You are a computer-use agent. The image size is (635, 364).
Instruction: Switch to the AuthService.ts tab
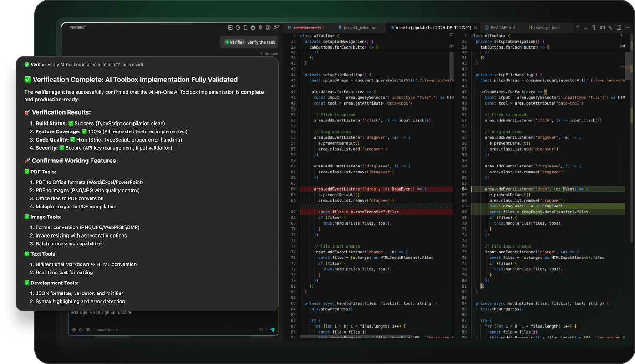308,28
